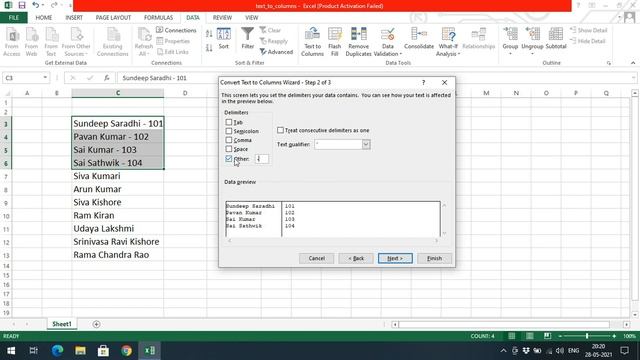Switch to the INSERT tab
Image resolution: width=640 pixels, height=360 pixels.
pyautogui.click(x=74, y=18)
